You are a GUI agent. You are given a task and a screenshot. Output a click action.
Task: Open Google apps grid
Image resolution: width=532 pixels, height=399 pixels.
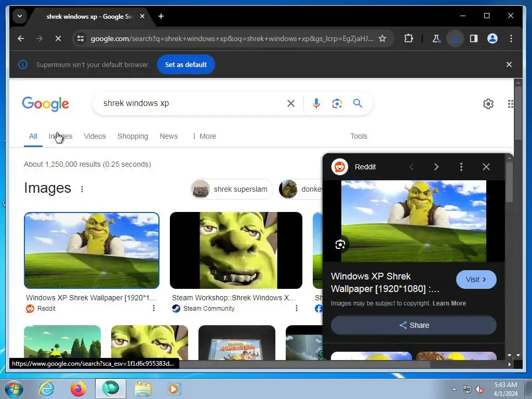point(510,104)
